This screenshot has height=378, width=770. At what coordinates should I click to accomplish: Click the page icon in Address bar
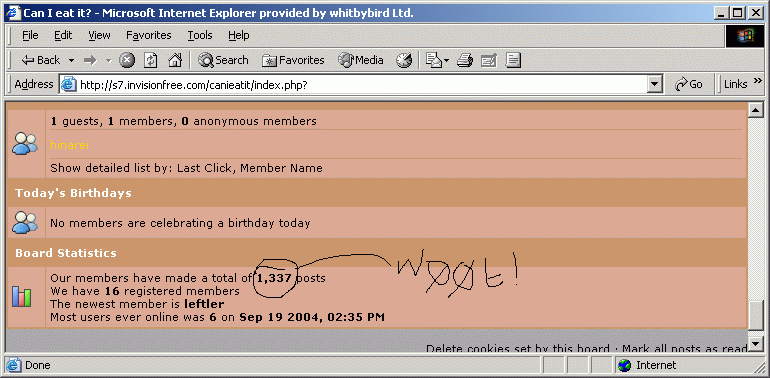tap(68, 85)
